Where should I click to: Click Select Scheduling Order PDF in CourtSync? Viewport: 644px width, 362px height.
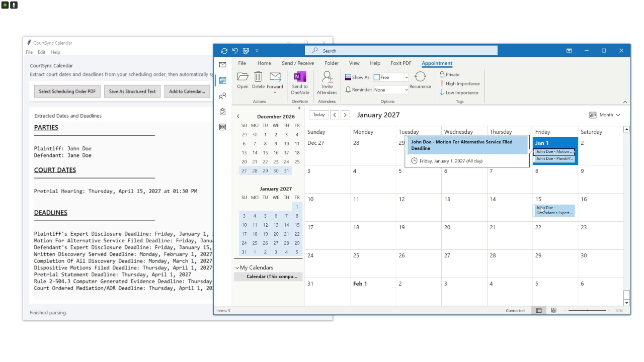[67, 92]
